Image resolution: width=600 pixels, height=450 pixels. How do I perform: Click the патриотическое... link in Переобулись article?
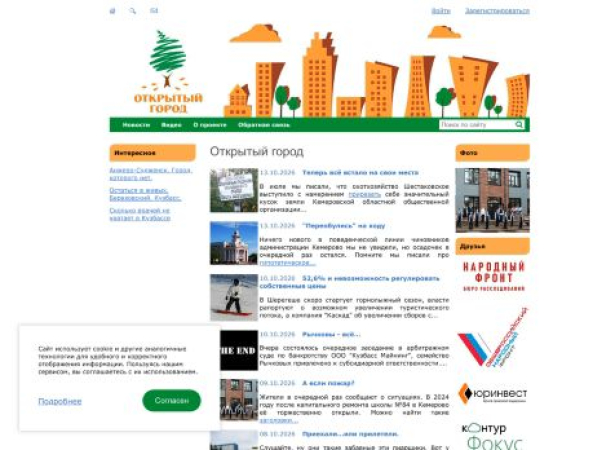tap(287, 262)
